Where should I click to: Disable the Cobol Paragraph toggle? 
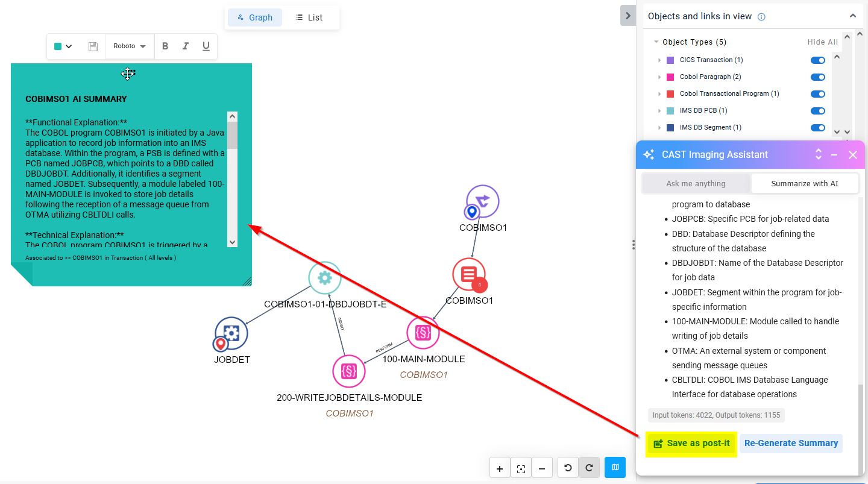(817, 77)
